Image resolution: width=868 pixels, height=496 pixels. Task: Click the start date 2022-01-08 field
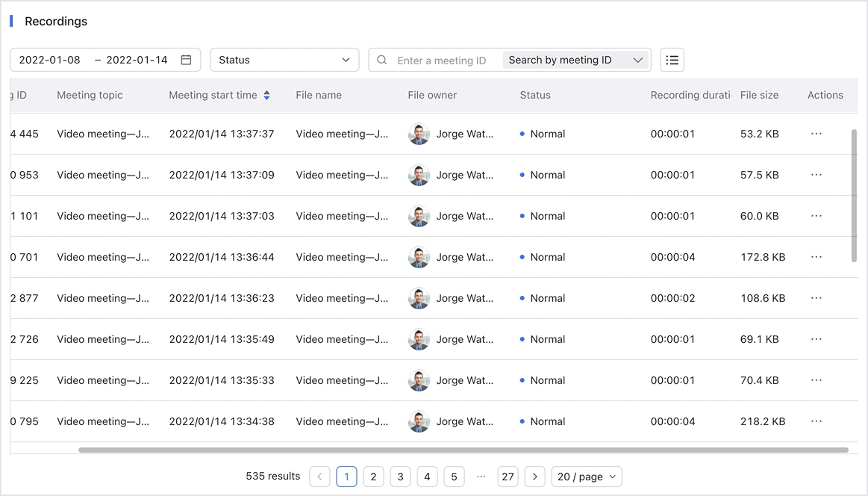(x=50, y=60)
